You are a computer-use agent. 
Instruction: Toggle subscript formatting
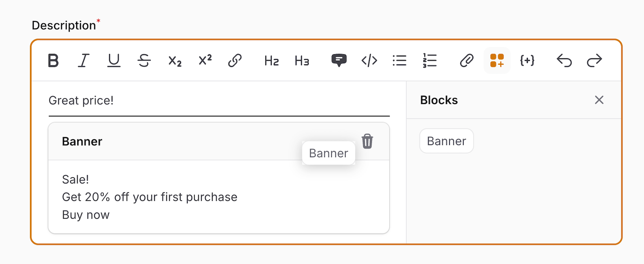(x=175, y=61)
